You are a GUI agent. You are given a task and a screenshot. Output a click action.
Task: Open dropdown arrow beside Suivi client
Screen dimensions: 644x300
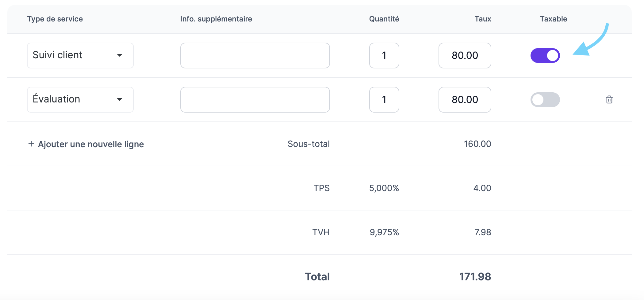coord(120,55)
